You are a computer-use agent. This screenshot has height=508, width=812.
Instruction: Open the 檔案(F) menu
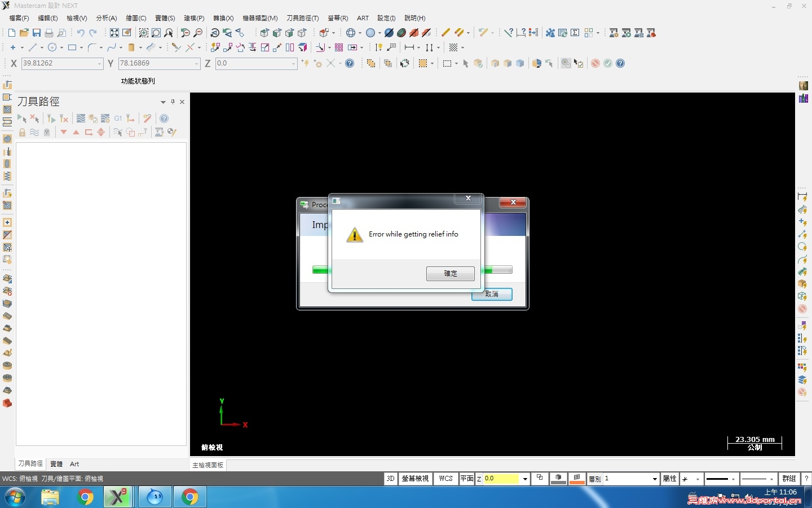click(19, 18)
